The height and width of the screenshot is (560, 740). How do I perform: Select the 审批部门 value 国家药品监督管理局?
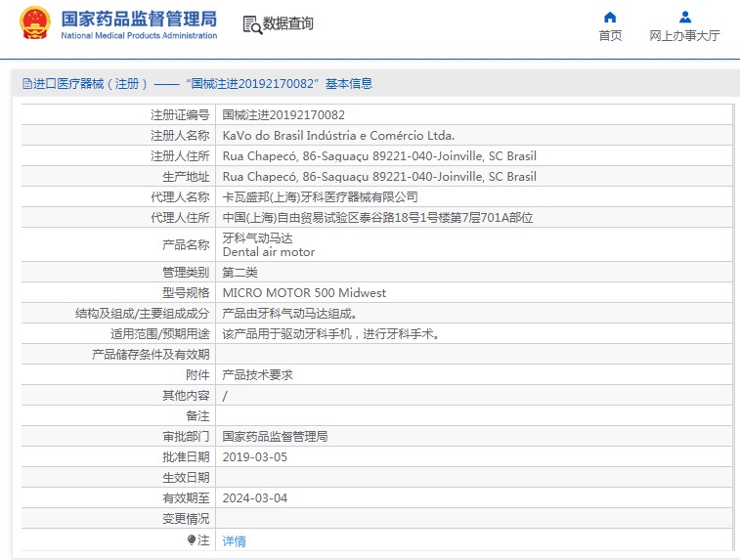(x=275, y=437)
